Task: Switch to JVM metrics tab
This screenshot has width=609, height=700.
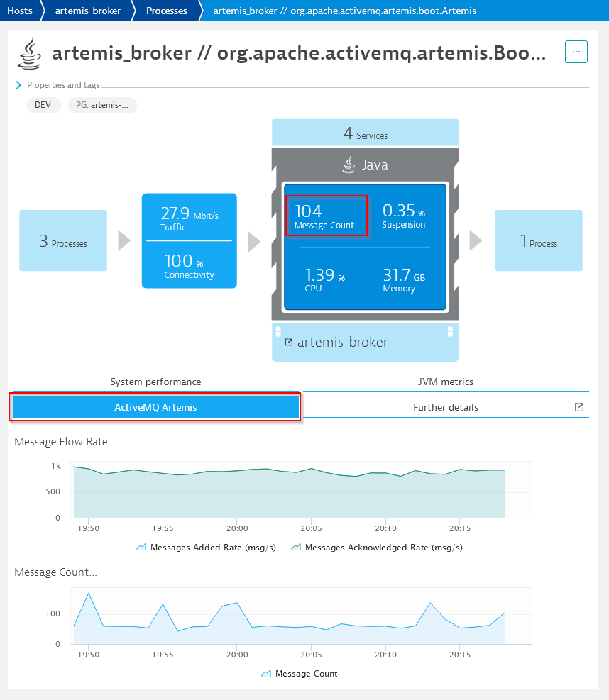Action: [446, 382]
